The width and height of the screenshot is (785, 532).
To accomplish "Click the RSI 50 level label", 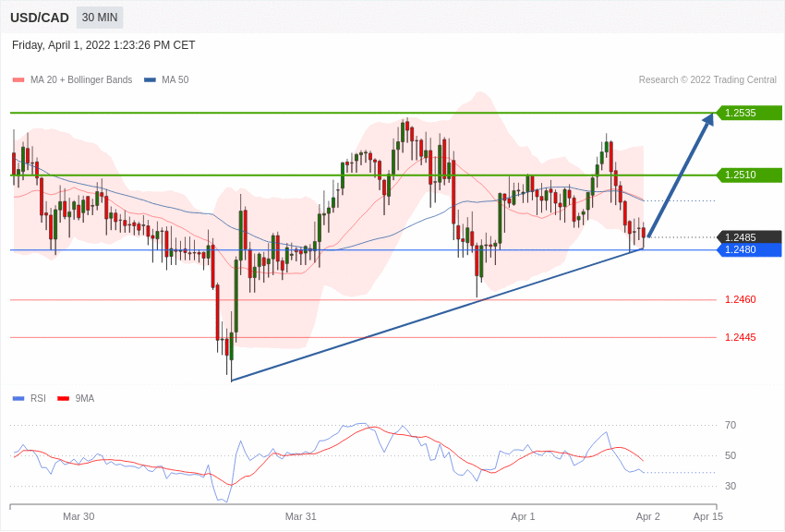I will tap(731, 456).
